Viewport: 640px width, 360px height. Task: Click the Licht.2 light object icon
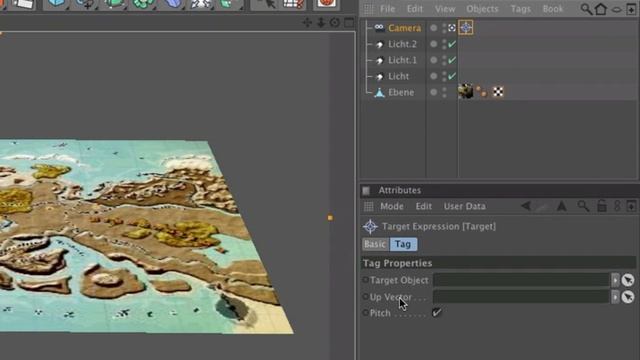[x=380, y=44]
